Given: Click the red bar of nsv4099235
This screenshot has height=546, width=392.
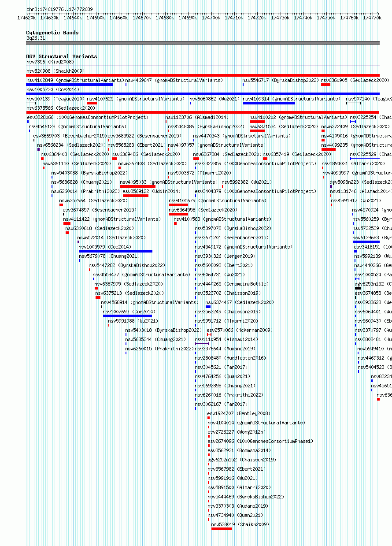Looking at the screenshot, I should [x=329, y=149].
